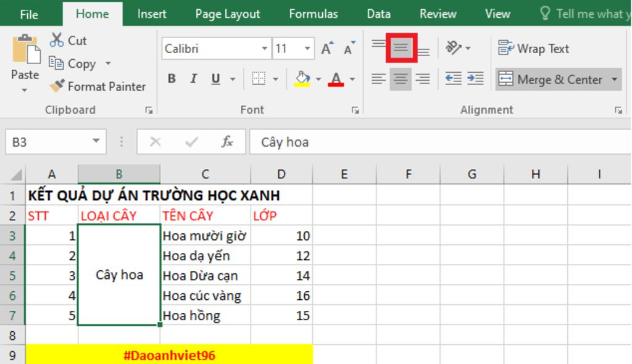Click the Cut scissors icon
The width and height of the screenshot is (632, 364).
pos(56,40)
